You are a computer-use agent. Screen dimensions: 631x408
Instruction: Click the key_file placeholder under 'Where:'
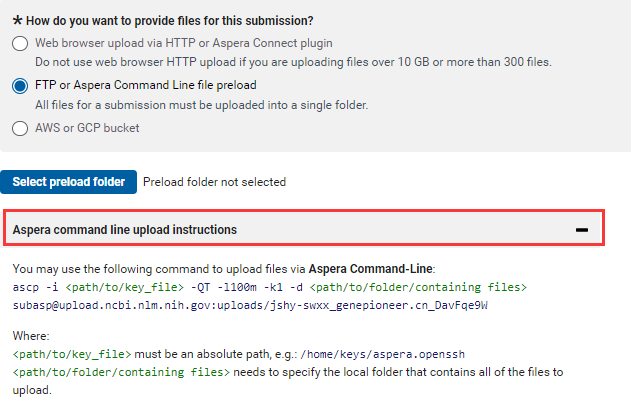pyautogui.click(x=72, y=354)
